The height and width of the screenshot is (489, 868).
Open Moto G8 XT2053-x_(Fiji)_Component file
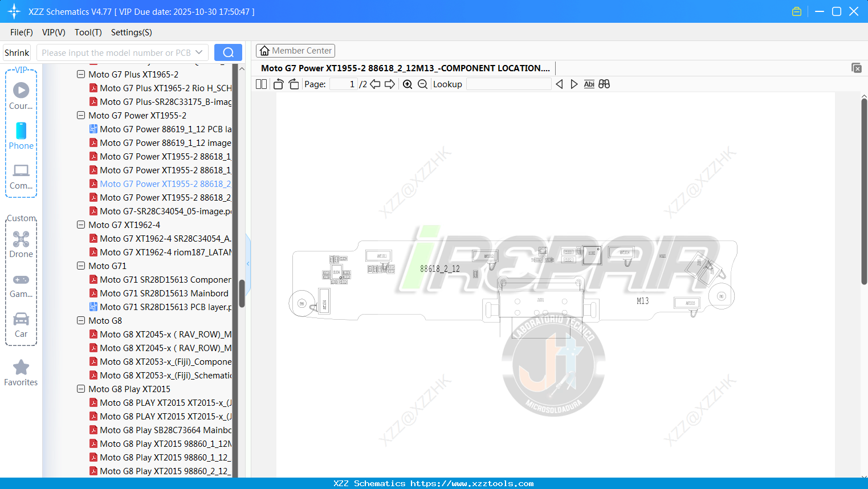click(x=161, y=361)
